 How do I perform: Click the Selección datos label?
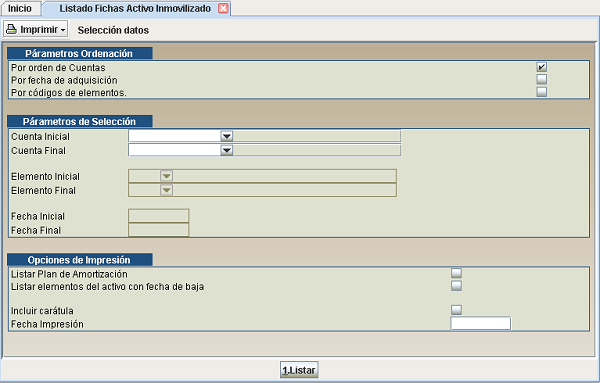coord(113,30)
